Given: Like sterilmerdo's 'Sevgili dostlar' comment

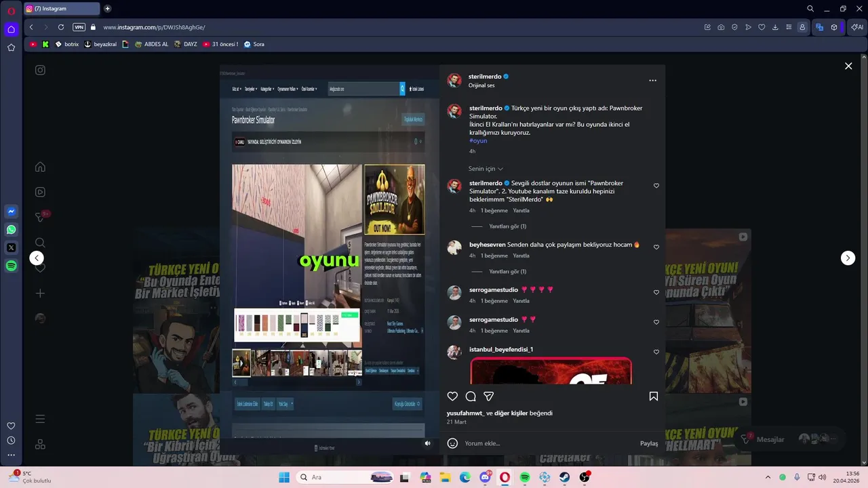Looking at the screenshot, I should click(656, 186).
